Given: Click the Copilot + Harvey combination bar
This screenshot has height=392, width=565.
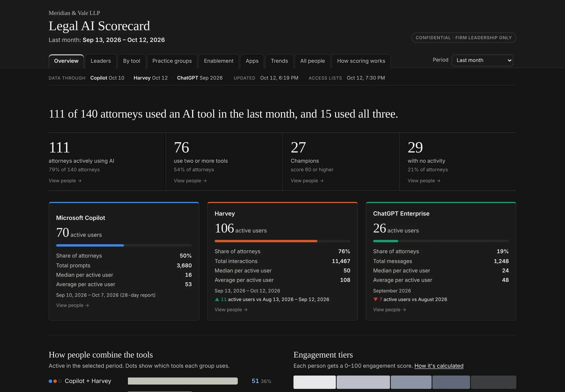Looking at the screenshot, I should tap(183, 381).
